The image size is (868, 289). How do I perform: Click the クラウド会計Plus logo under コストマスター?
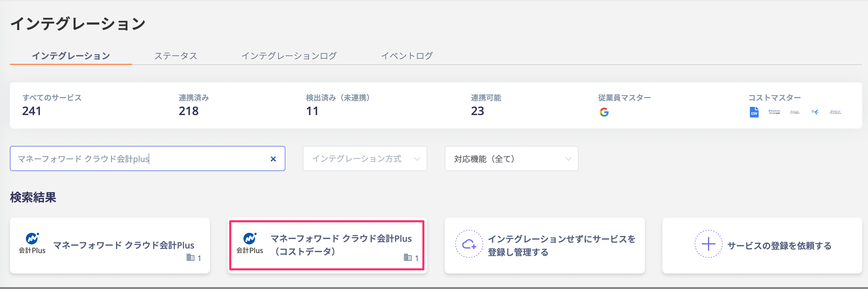[835, 112]
